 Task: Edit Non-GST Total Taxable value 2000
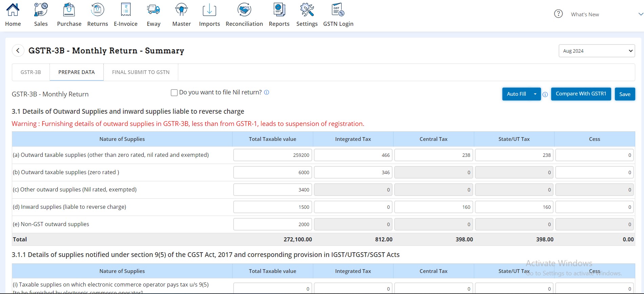[273, 224]
